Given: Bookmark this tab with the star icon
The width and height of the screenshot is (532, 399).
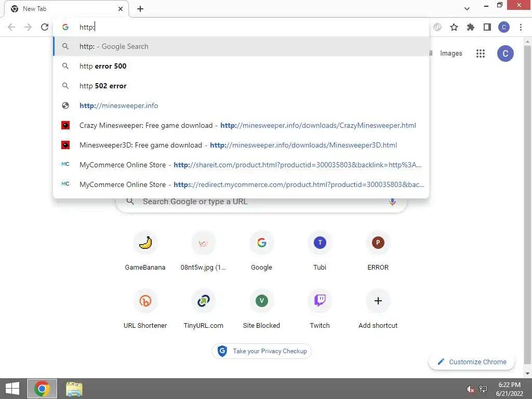Looking at the screenshot, I should pyautogui.click(x=454, y=27).
